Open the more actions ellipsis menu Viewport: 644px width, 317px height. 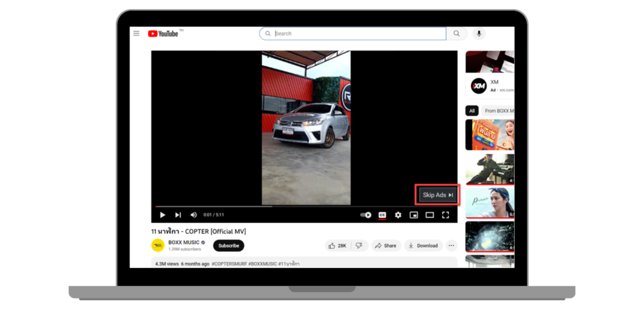point(451,245)
